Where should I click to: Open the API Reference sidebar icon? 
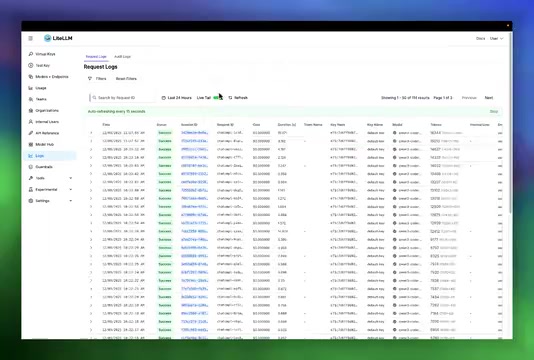[x=31, y=133]
